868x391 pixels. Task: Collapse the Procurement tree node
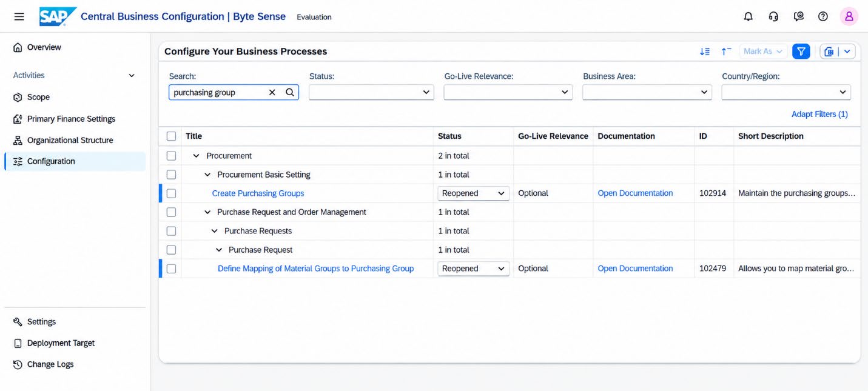(x=196, y=156)
